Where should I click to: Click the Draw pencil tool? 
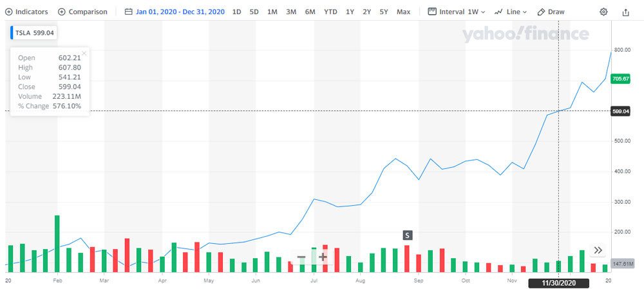pyautogui.click(x=541, y=12)
